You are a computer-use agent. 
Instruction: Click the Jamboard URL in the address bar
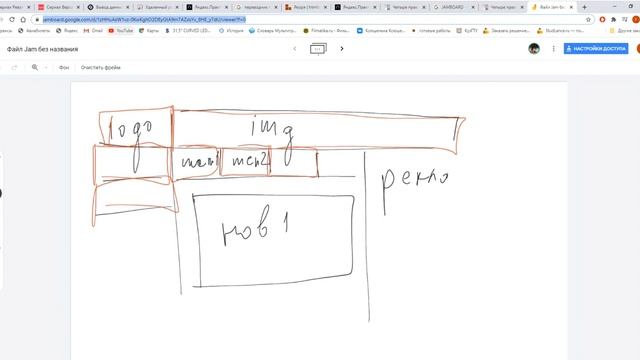tap(144, 20)
